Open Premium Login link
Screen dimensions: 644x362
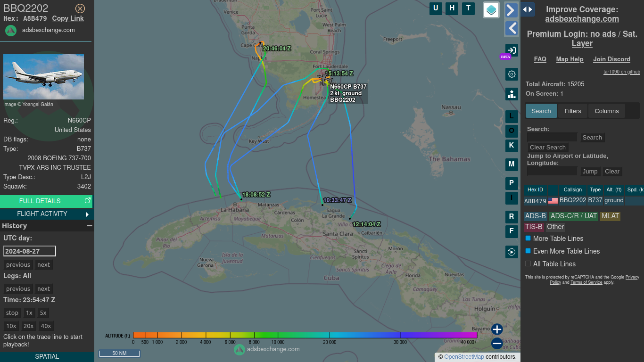(582, 39)
